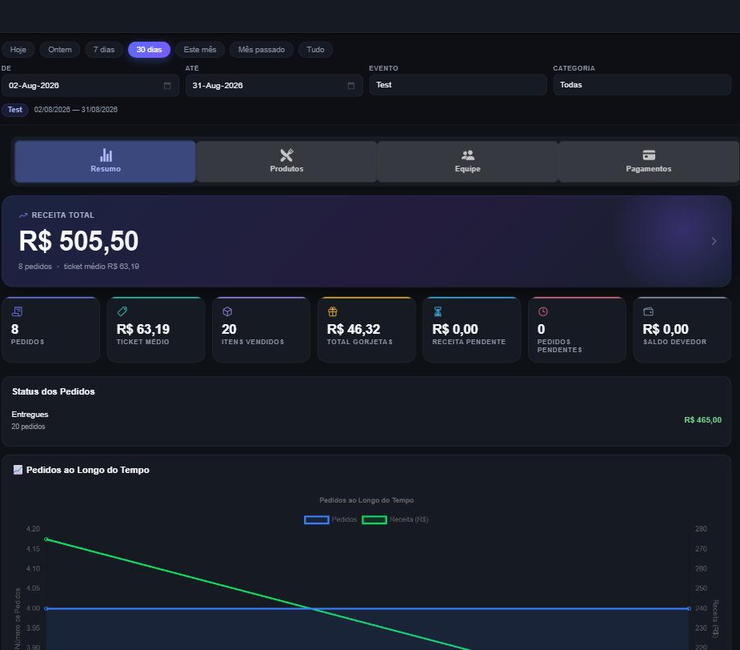Click the R$ 46,32 gorjetas value
Image resolution: width=740 pixels, height=650 pixels.
coord(353,329)
